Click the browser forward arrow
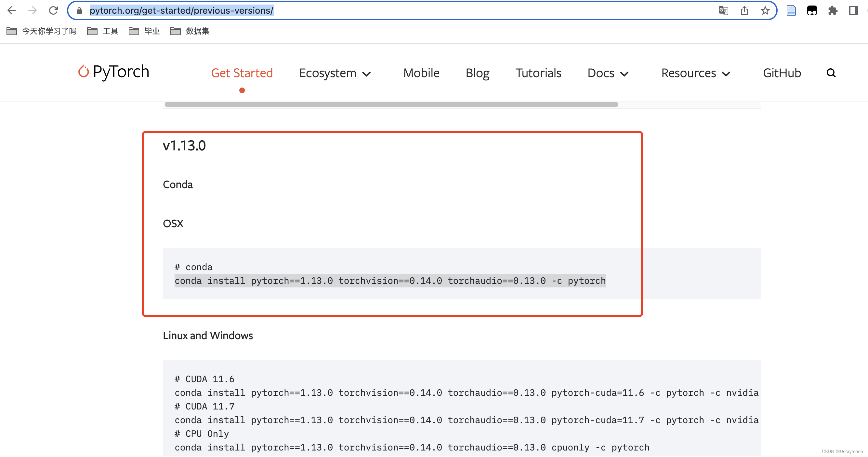868x457 pixels. (x=33, y=10)
